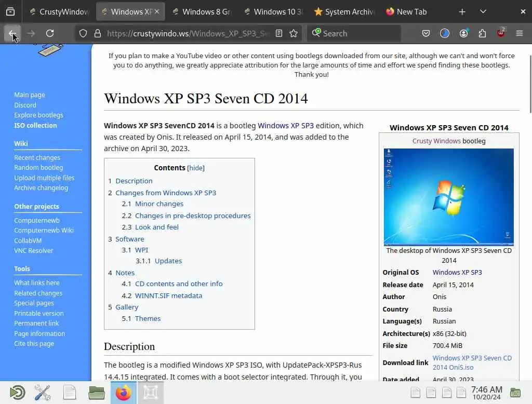Image resolution: width=532 pixels, height=404 pixels.
Task: Expand the list all tabs chevron
Action: click(483, 12)
